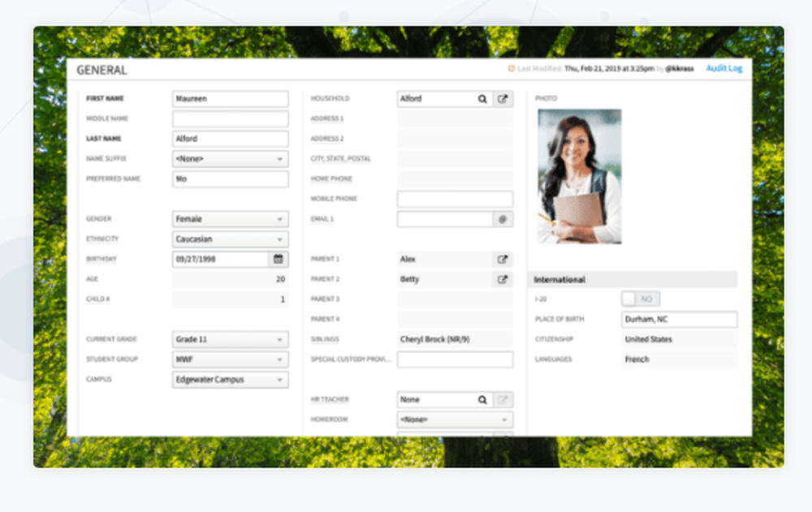Select the GENERAL section header
Image resolution: width=812 pixels, height=512 pixels.
click(x=102, y=71)
